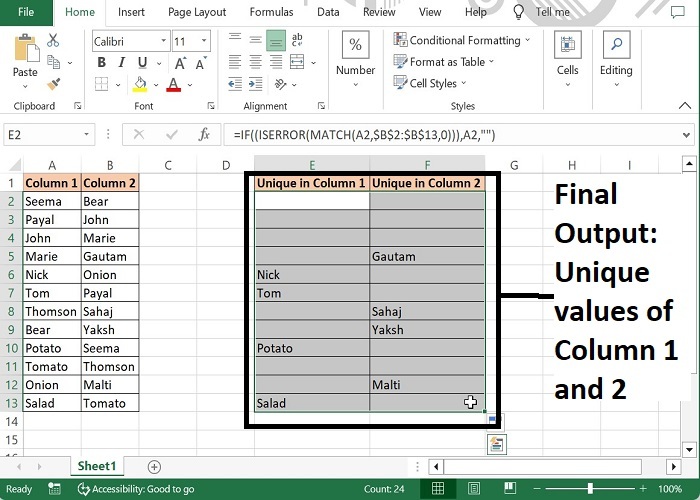Open the File tab

[x=26, y=12]
